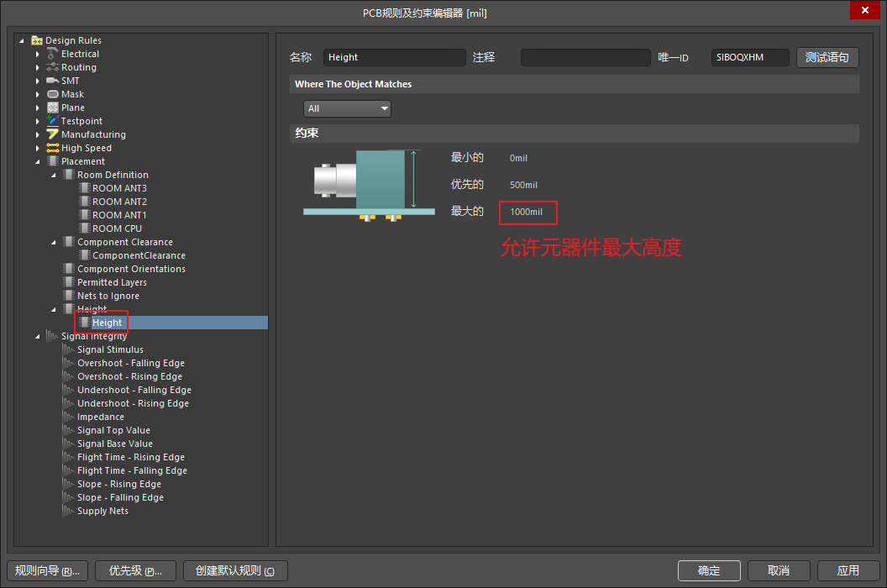Click the Routing rules category icon

tap(52, 67)
